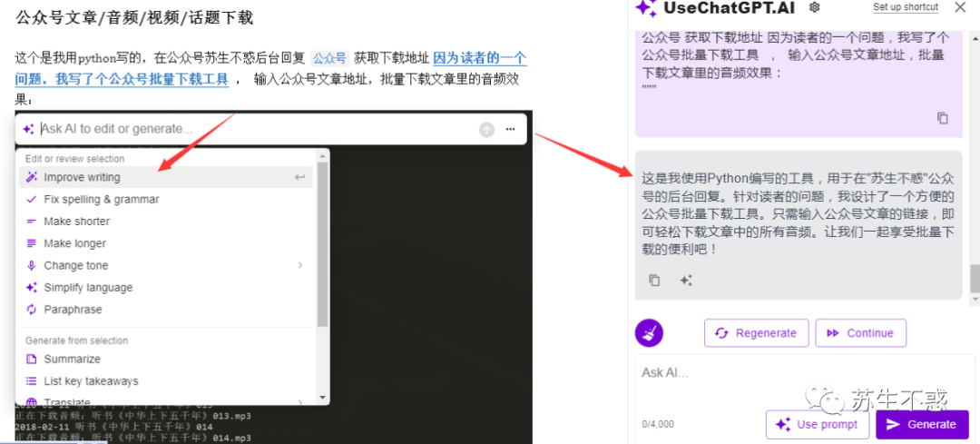The width and height of the screenshot is (980, 444).
Task: Click the 0/4,000 character counter
Action: click(x=658, y=425)
